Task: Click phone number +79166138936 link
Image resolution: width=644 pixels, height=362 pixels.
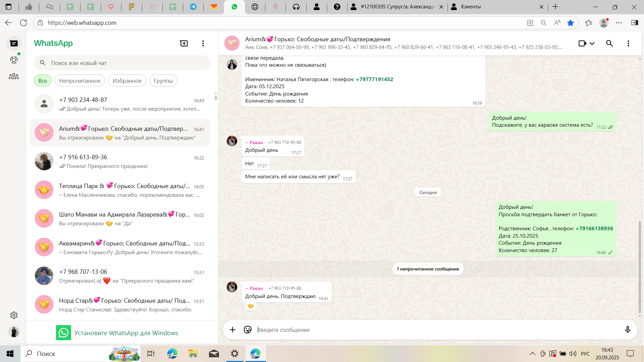Action: click(x=594, y=229)
